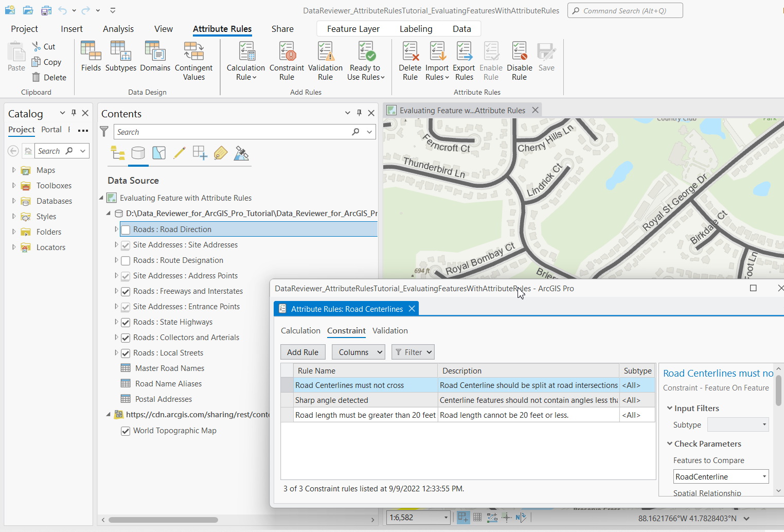The height and width of the screenshot is (532, 784).
Task: Click the Filter button
Action: pyautogui.click(x=413, y=352)
